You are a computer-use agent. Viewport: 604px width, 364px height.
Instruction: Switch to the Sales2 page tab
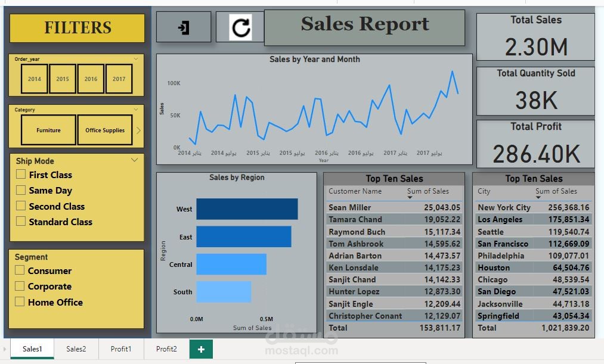click(76, 349)
